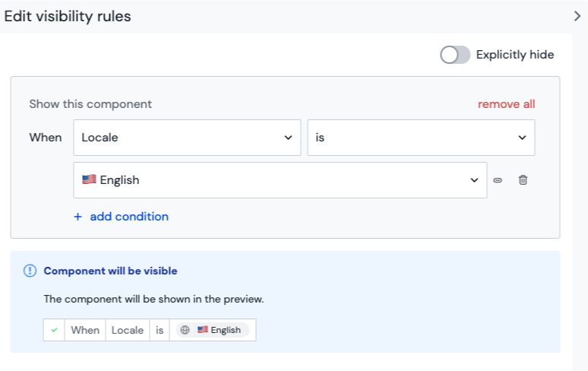Click the 'add condition' link

tap(129, 217)
